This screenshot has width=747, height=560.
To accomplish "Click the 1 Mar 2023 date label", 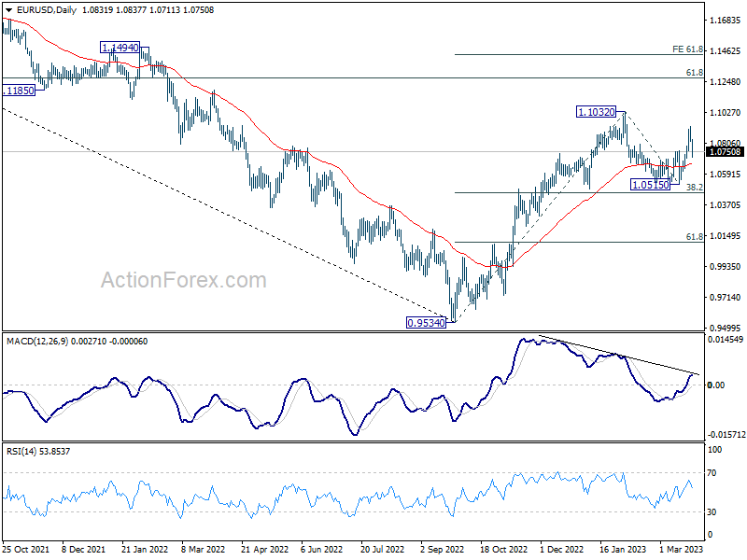I will (x=682, y=549).
